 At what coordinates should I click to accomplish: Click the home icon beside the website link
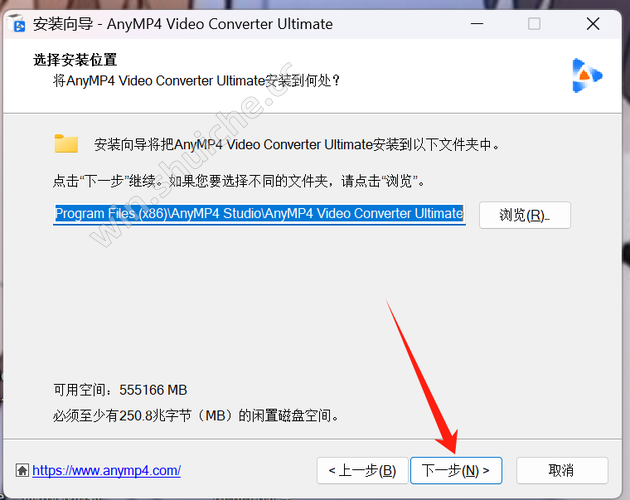coord(22,470)
